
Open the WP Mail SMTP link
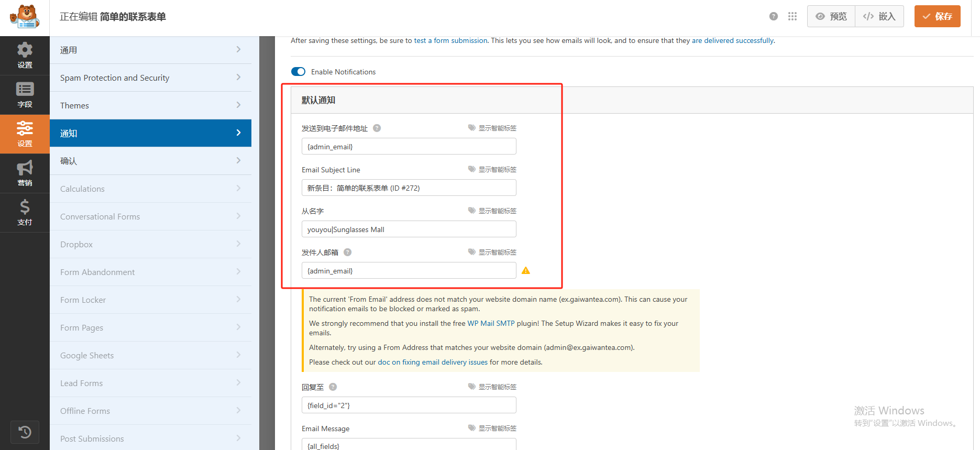(491, 323)
